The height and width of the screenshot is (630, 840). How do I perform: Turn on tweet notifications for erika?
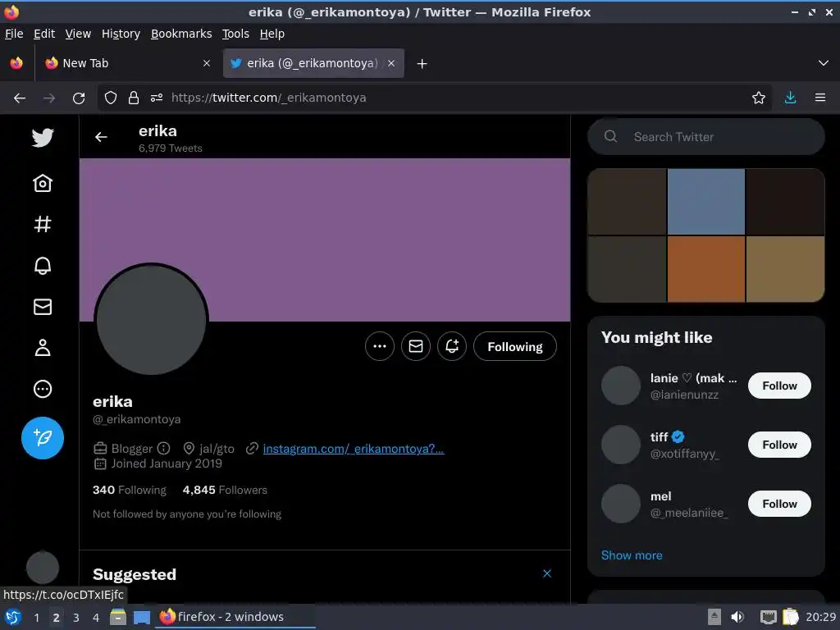452,347
